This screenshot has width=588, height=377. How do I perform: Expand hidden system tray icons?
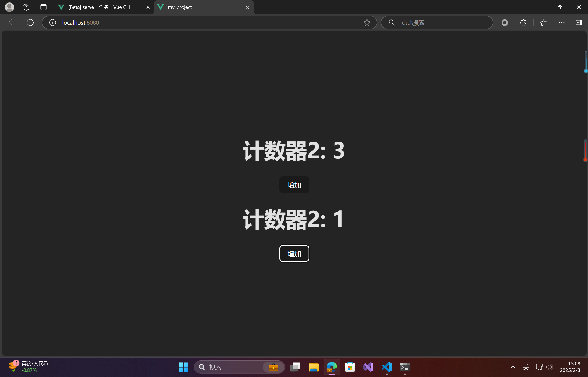point(513,367)
